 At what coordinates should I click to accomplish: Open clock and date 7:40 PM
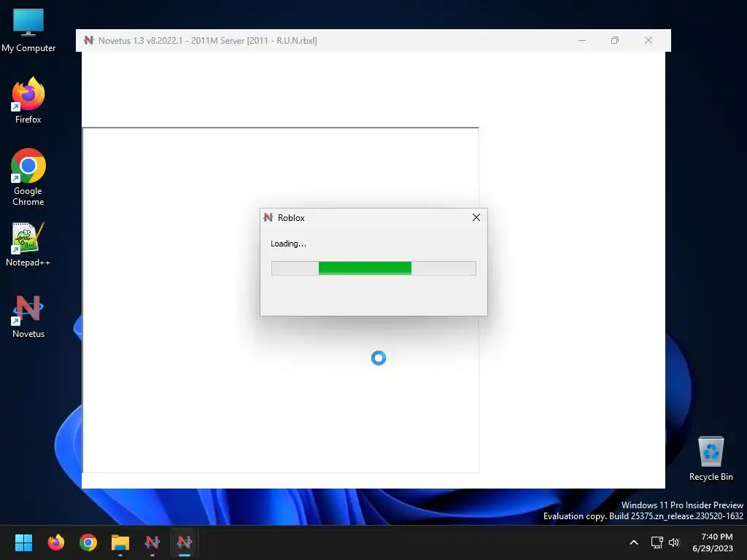[x=713, y=542]
